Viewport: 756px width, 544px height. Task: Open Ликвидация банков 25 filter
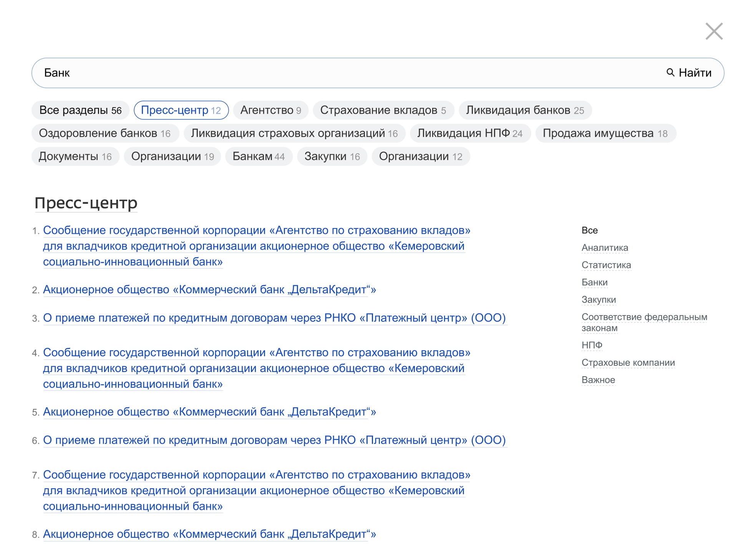coord(525,111)
